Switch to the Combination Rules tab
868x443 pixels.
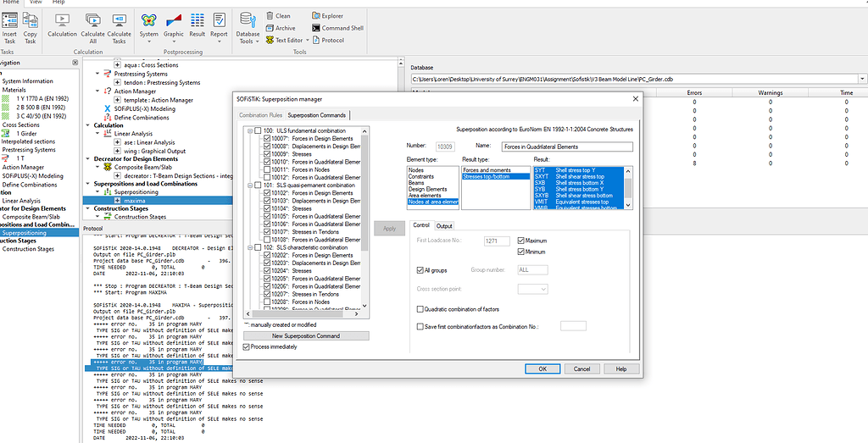260,114
